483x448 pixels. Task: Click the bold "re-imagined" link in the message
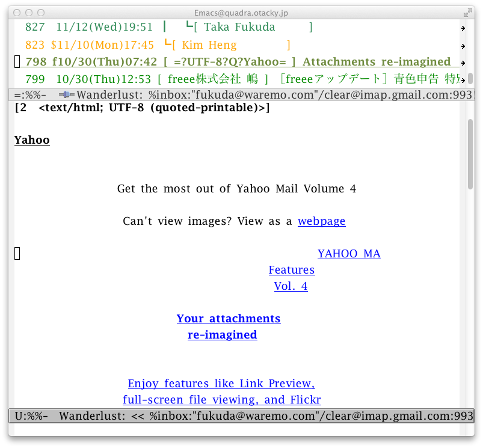[x=223, y=335]
